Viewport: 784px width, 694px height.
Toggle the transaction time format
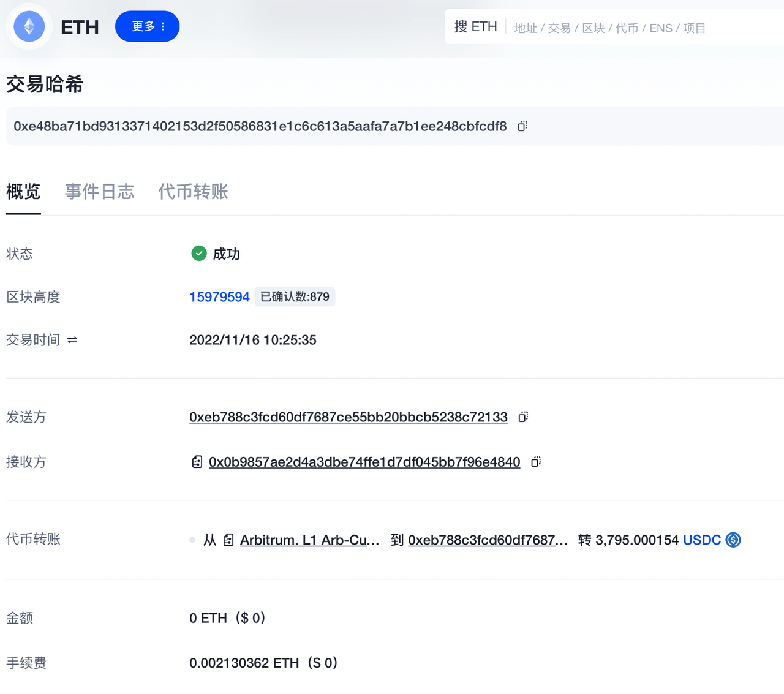[x=72, y=340]
